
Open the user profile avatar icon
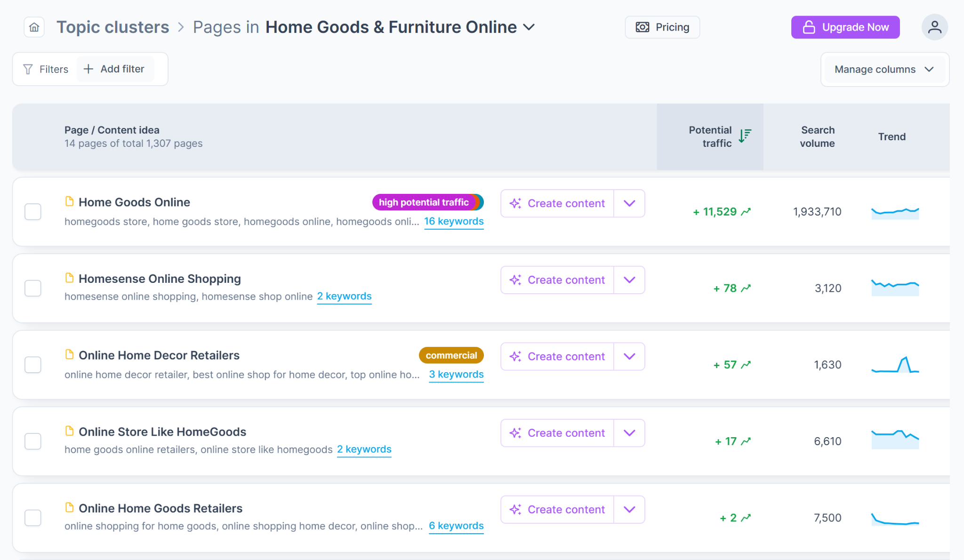934,27
